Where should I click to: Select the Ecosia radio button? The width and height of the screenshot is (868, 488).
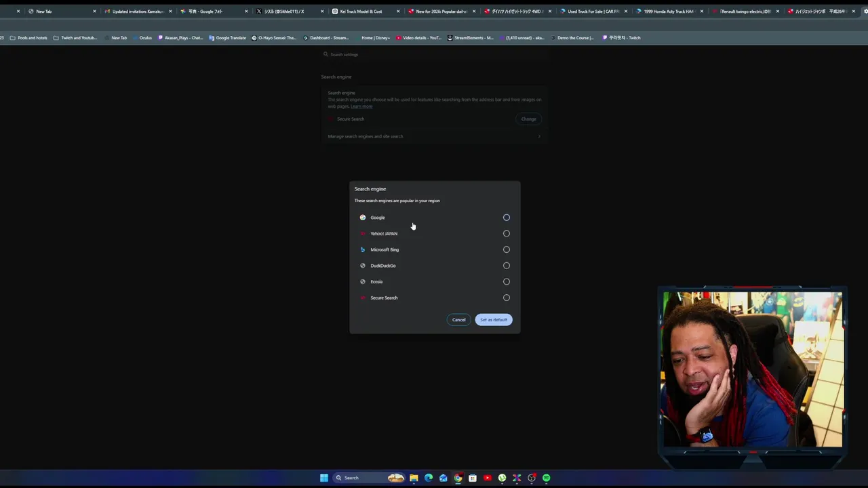tap(507, 282)
